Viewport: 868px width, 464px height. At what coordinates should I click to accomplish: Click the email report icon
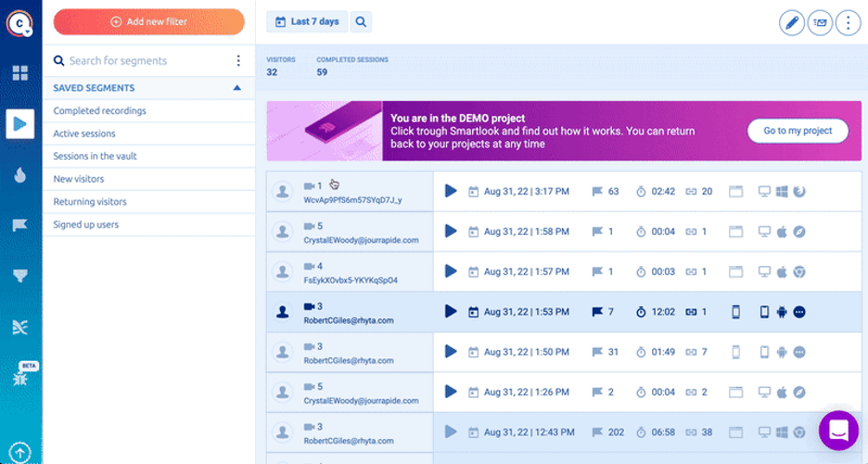[x=820, y=22]
